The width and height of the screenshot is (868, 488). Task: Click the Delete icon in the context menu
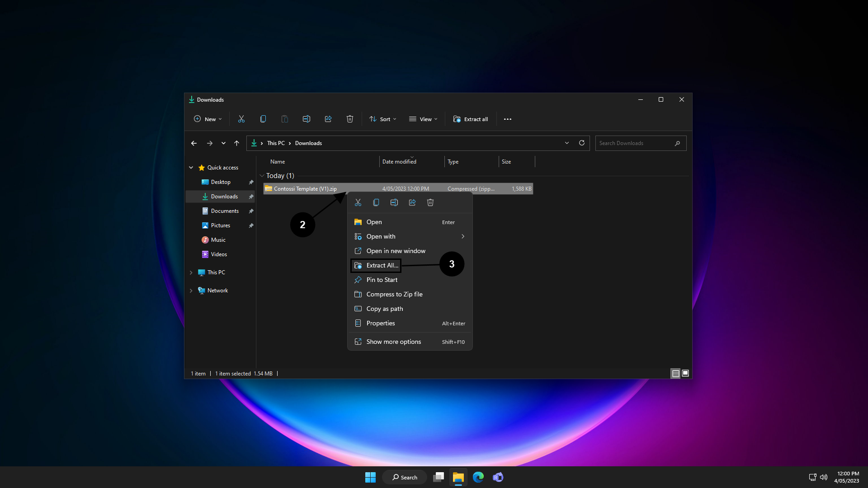[430, 202]
